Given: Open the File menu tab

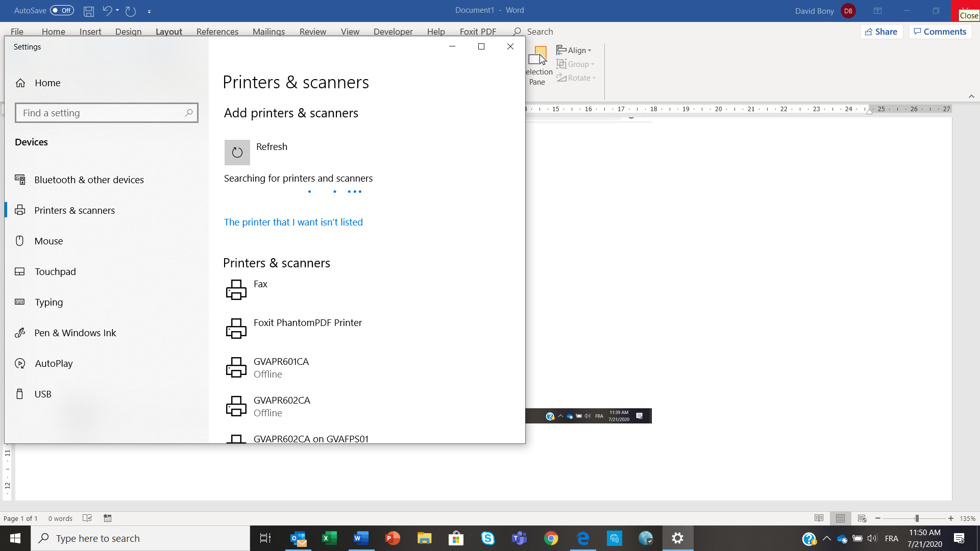Looking at the screenshot, I should [17, 31].
